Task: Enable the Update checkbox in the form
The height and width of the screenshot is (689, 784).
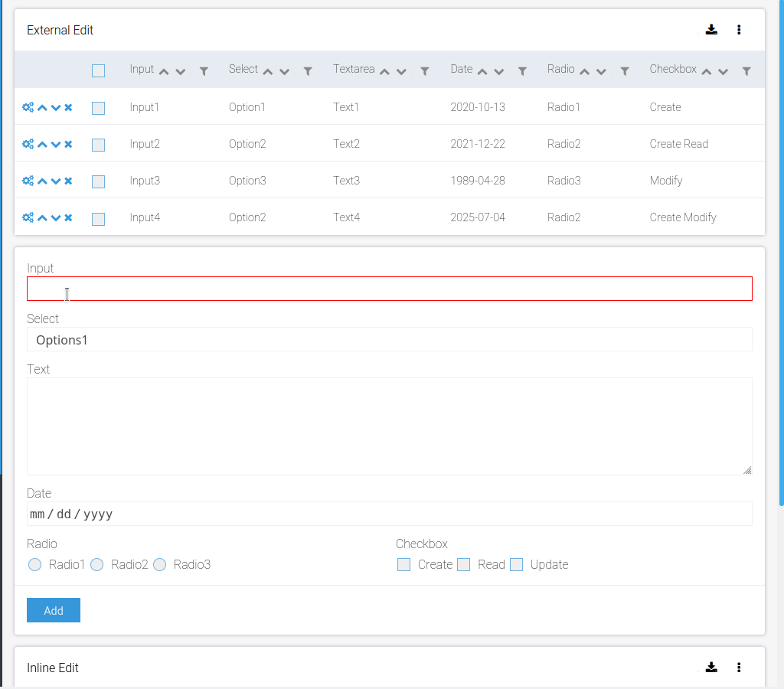Action: point(517,565)
